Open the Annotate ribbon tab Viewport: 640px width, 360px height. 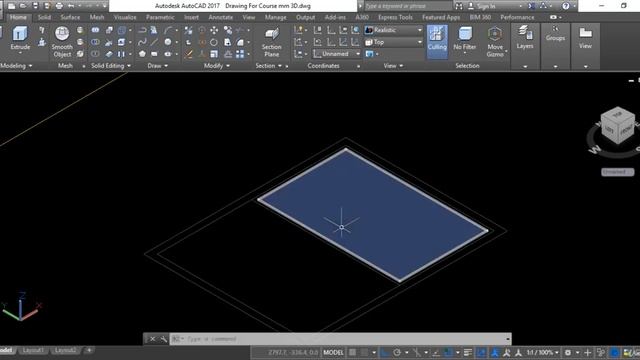click(x=220, y=17)
